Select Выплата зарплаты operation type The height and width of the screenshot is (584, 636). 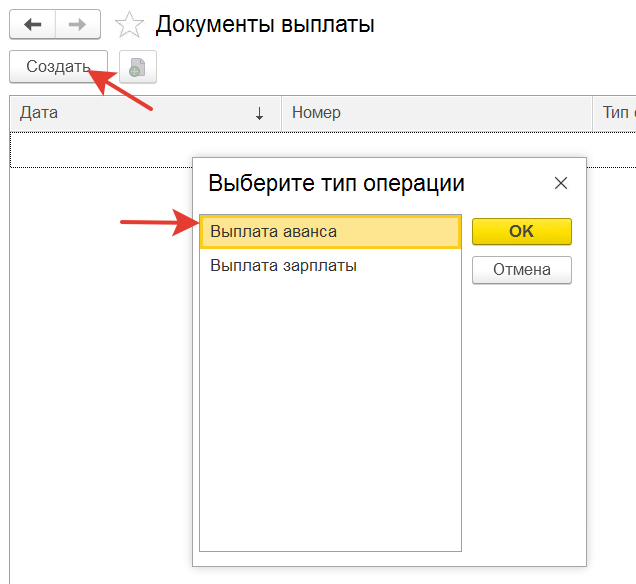331,266
